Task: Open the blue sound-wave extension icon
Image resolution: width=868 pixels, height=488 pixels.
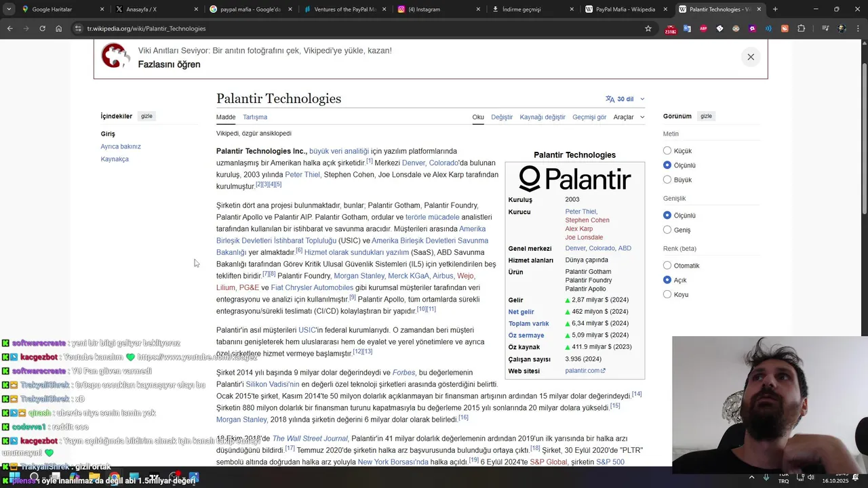Action: coord(768,28)
